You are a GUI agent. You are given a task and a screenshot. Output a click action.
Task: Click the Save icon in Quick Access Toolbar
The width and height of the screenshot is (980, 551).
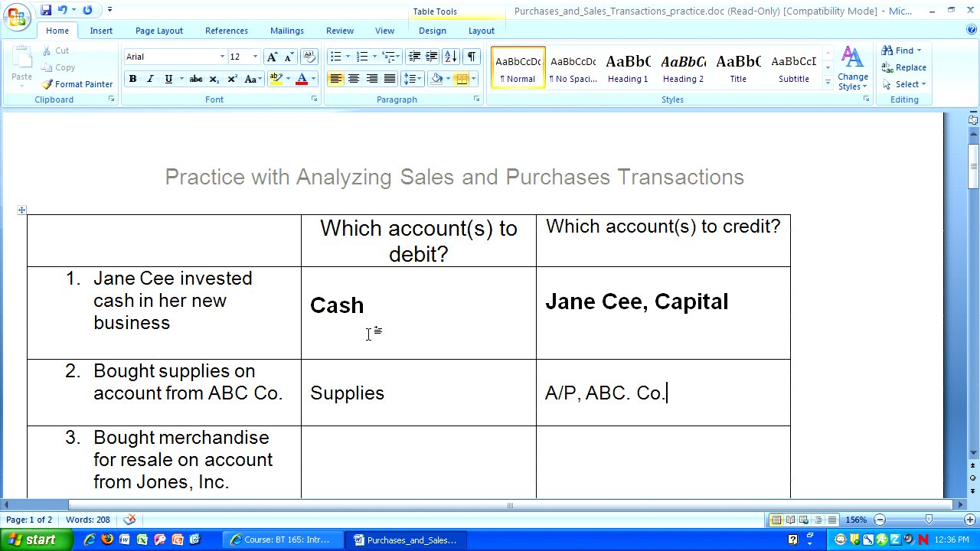(46, 10)
